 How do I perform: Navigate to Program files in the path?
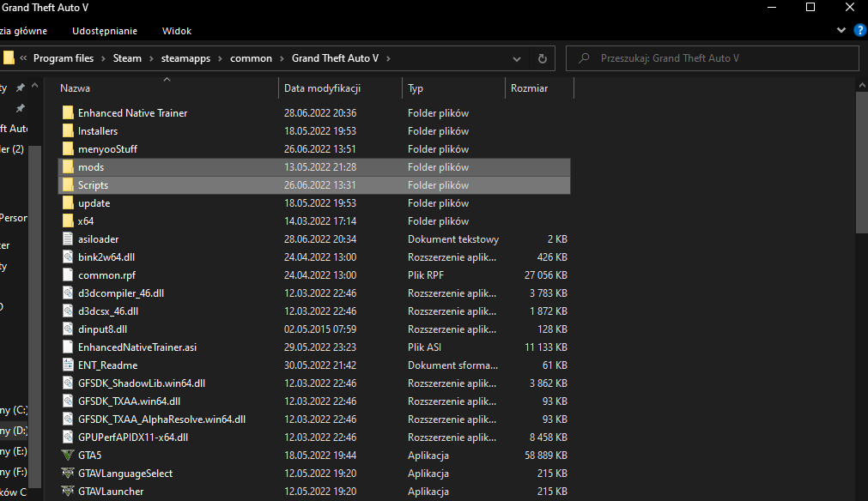coord(64,58)
